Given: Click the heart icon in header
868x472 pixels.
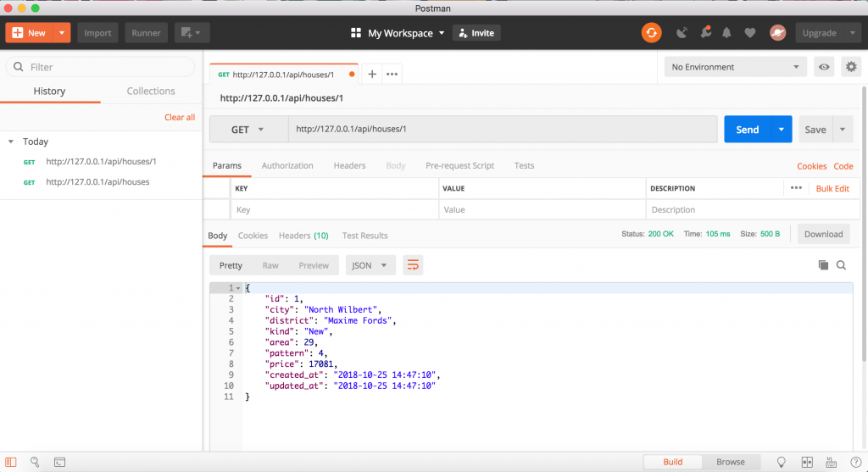Looking at the screenshot, I should click(749, 33).
